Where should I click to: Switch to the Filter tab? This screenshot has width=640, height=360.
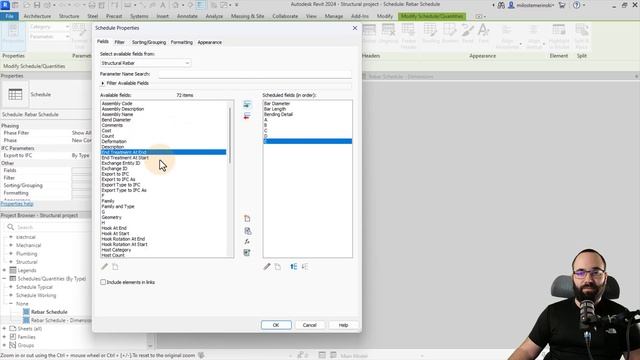click(x=119, y=42)
